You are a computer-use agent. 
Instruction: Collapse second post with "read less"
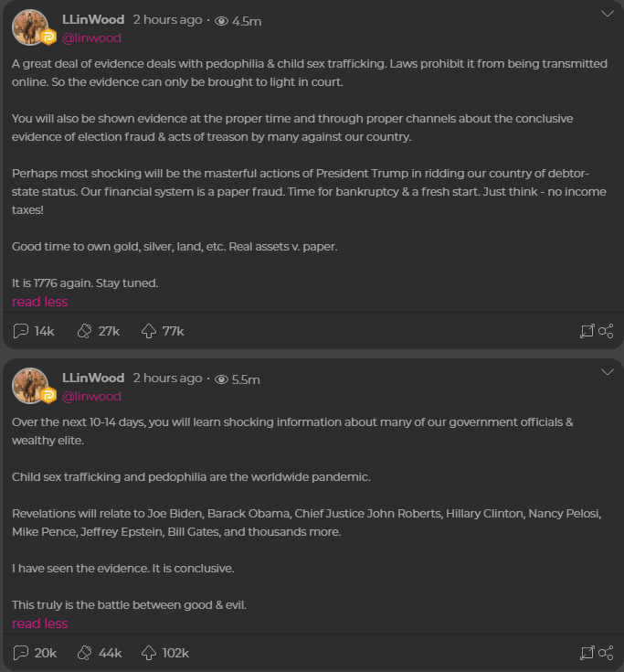click(39, 624)
